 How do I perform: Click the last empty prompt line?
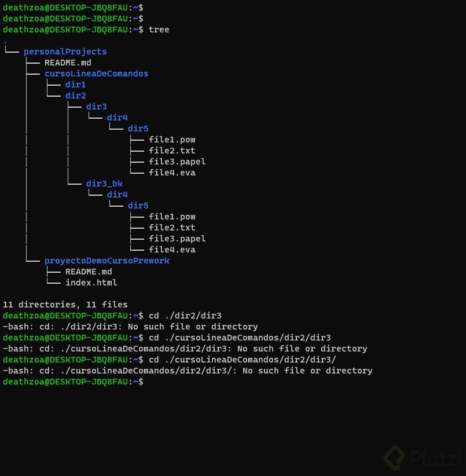[73, 382]
